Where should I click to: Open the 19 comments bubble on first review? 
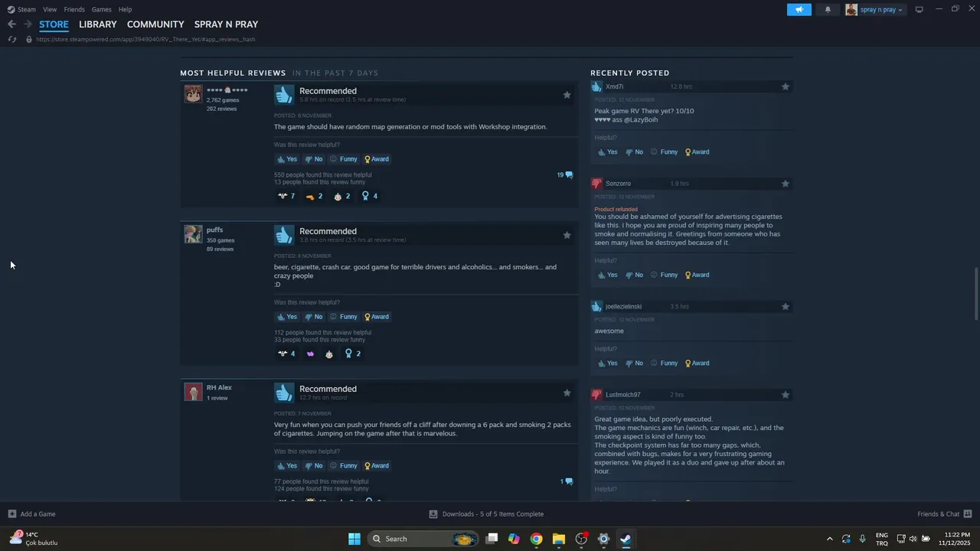coord(565,175)
